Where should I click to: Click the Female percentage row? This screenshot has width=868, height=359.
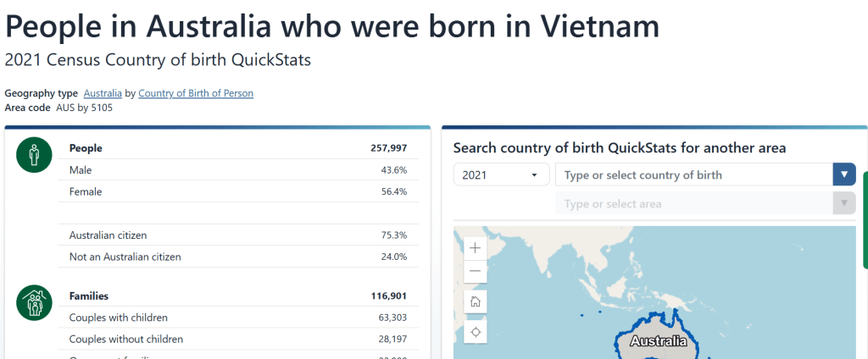point(238,191)
